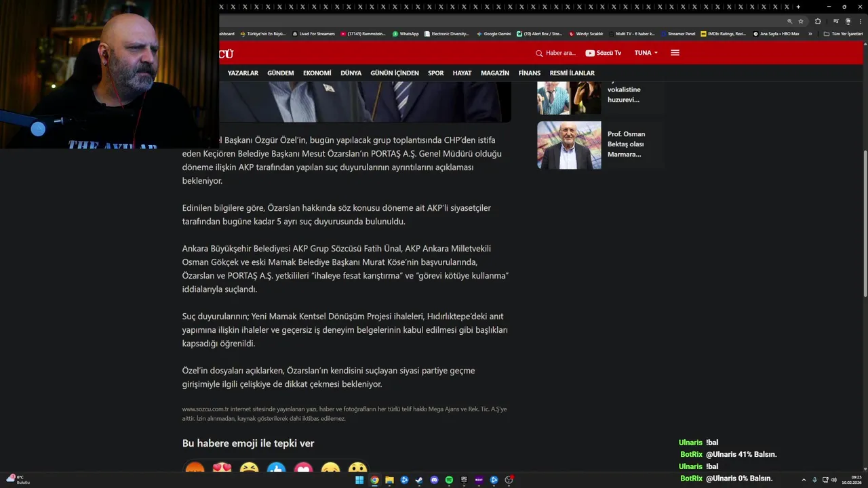Screen dimensions: 868x488
Task: Open the purple NEXT app in the taskbar
Action: (479, 480)
